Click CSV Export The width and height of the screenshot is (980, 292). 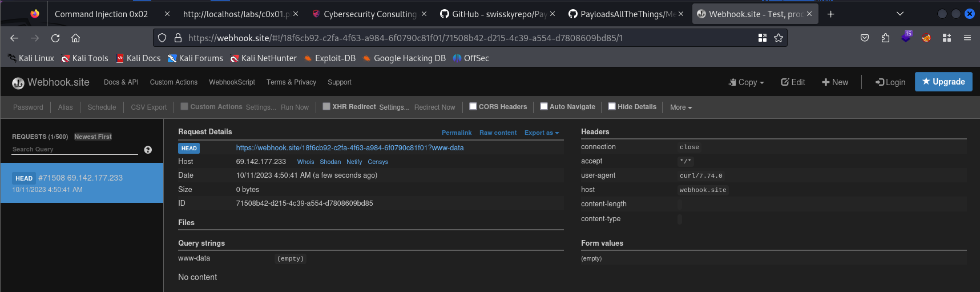(x=149, y=107)
